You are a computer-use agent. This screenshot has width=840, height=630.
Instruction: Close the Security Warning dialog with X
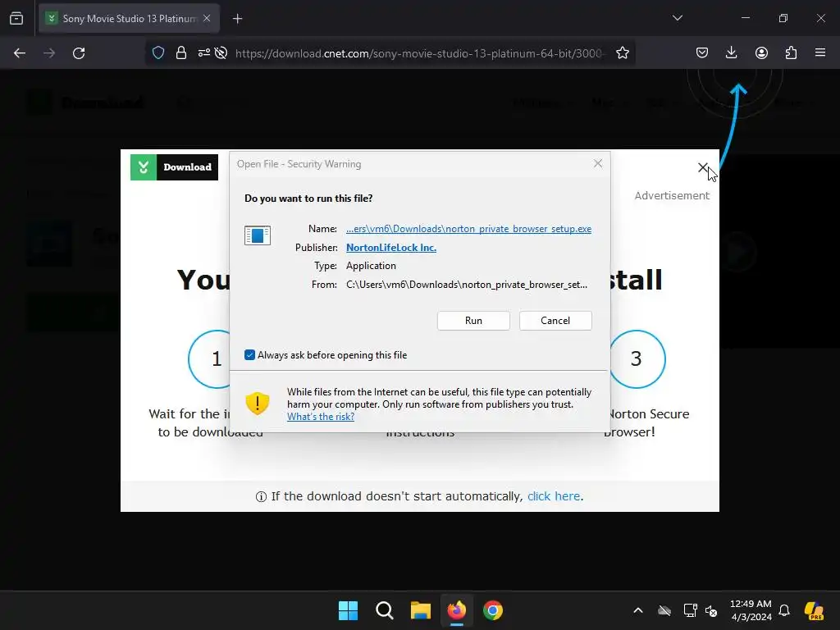coord(598,163)
